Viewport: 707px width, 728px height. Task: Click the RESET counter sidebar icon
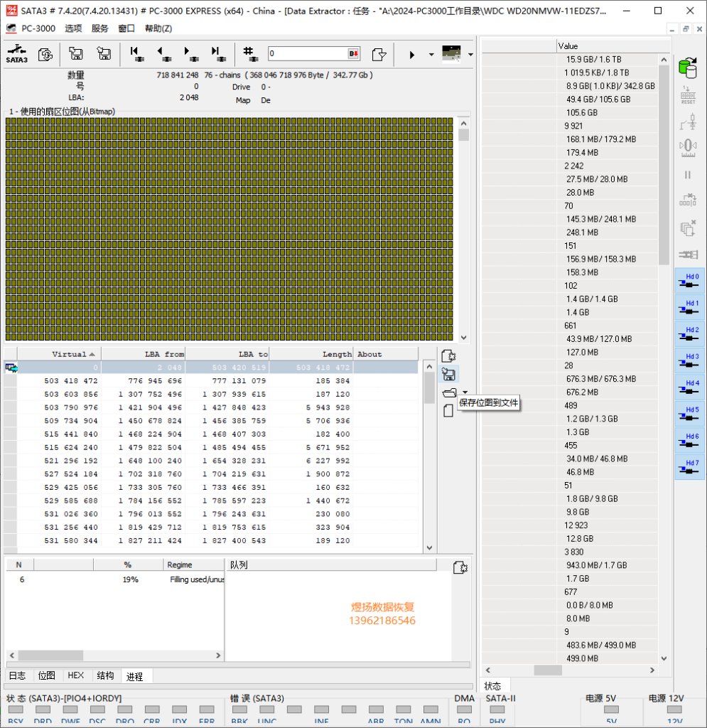688,95
